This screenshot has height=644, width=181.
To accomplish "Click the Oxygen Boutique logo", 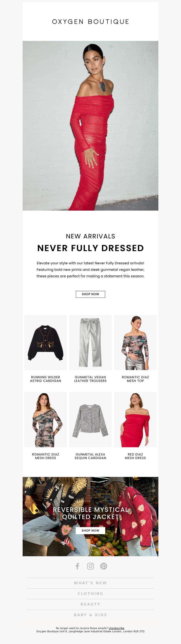I will (x=90, y=22).
